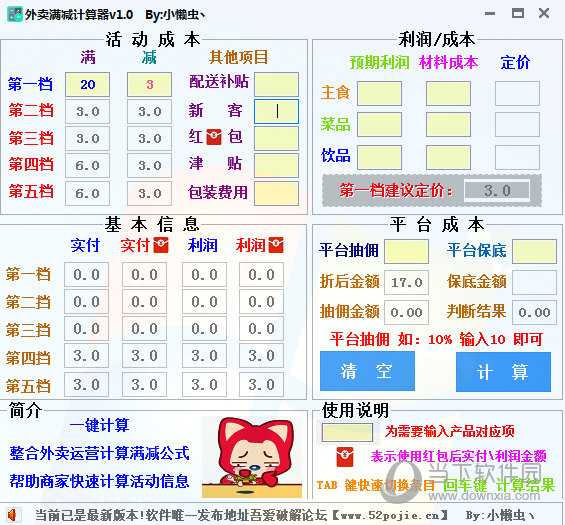The height and width of the screenshot is (525, 565).
Task: Click 菜品 预期利润 input field
Action: (x=379, y=124)
